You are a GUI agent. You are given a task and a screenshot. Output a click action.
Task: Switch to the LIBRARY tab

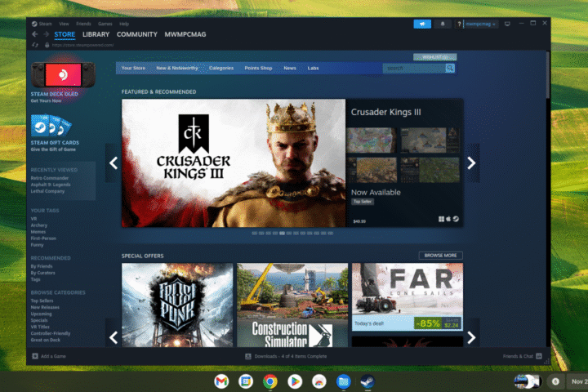point(96,34)
